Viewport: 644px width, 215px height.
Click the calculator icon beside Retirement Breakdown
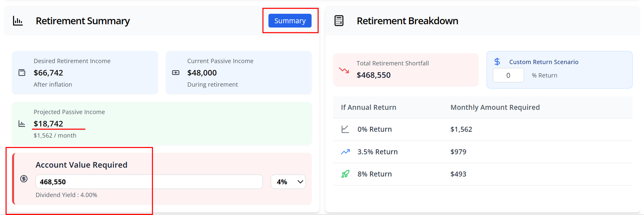coord(339,21)
